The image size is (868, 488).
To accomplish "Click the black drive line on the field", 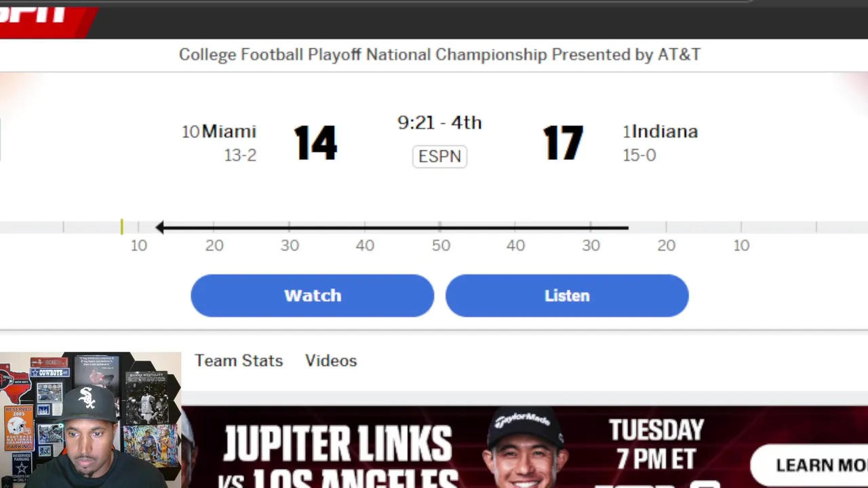I will 393,228.
